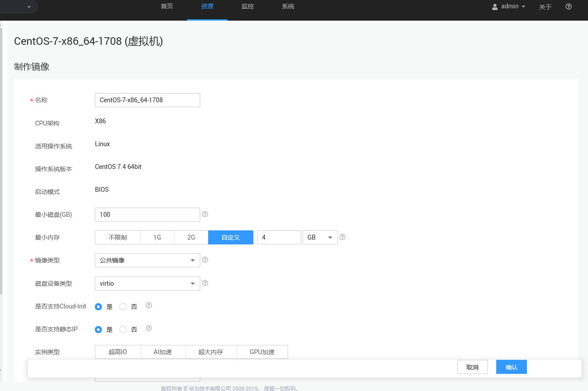
Task: Click the 最小磁盘(GB) input with 100
Action: coord(148,215)
